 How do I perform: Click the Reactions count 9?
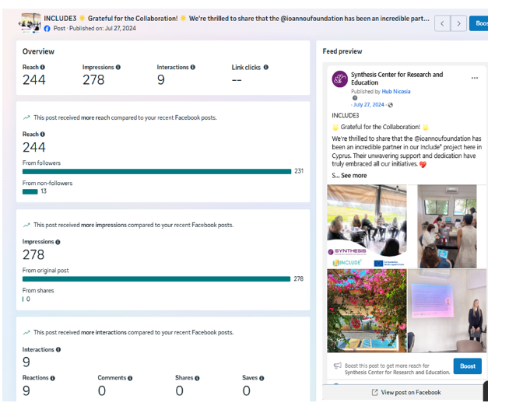pyautogui.click(x=26, y=390)
